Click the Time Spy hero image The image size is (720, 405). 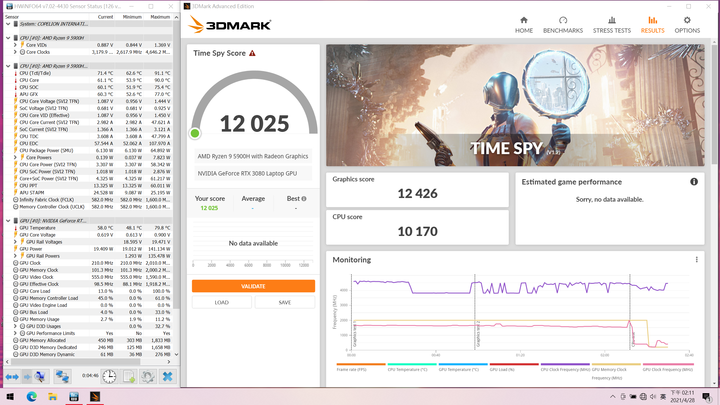515,105
